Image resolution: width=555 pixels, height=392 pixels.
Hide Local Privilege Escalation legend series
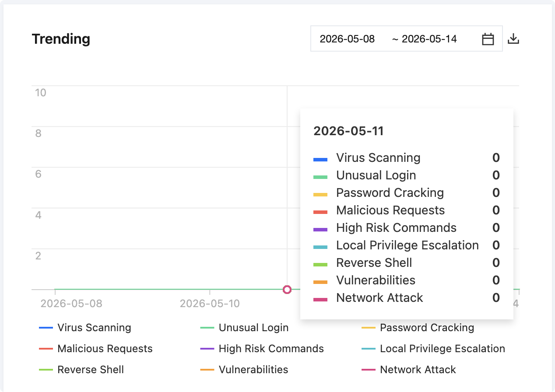pyautogui.click(x=433, y=349)
